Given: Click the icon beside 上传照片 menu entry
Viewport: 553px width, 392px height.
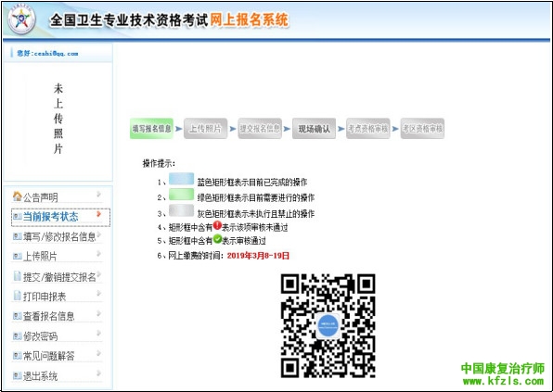Looking at the screenshot, I should (x=17, y=257).
